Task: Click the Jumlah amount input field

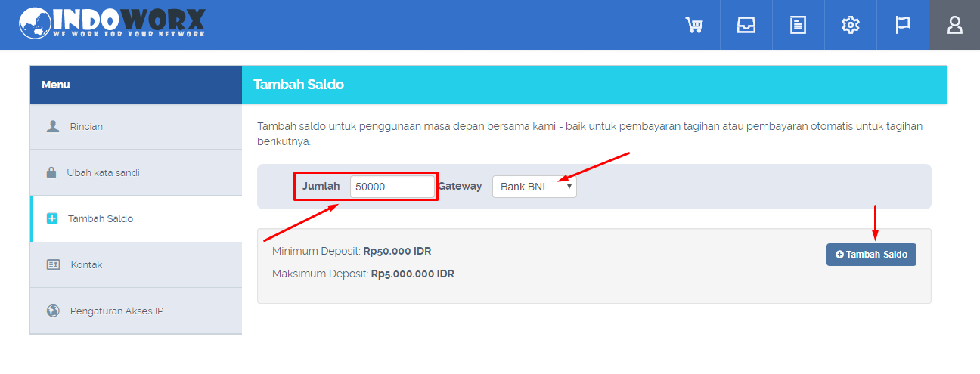Action: click(392, 187)
